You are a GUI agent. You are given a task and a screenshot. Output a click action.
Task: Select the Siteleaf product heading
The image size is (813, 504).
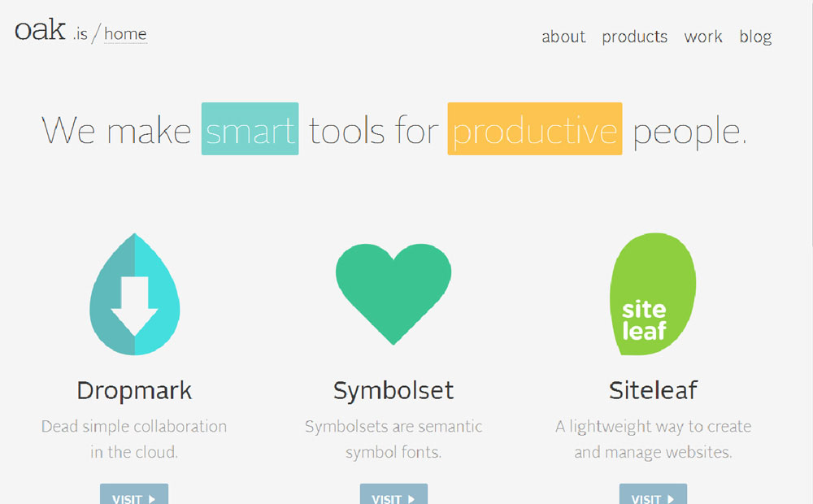point(653,390)
